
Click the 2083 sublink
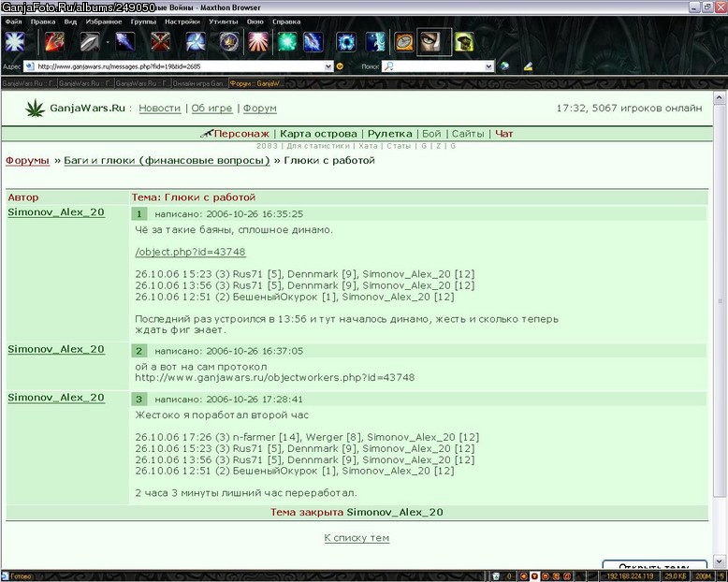[x=267, y=146]
